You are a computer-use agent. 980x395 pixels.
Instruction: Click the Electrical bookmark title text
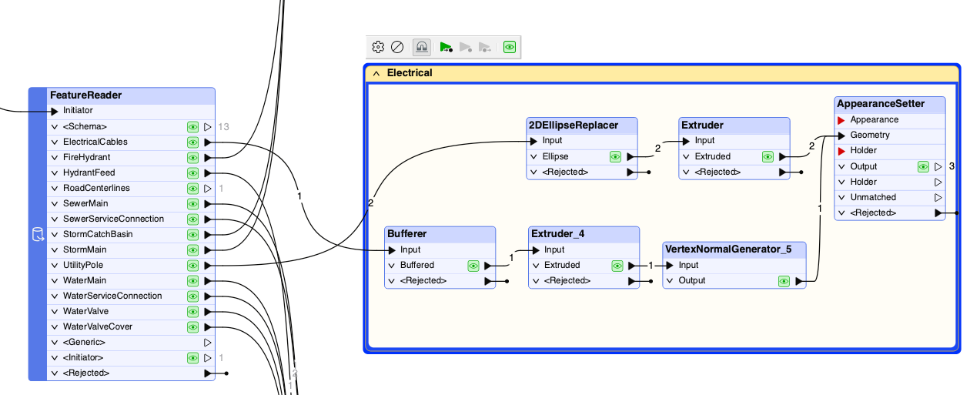coord(410,73)
